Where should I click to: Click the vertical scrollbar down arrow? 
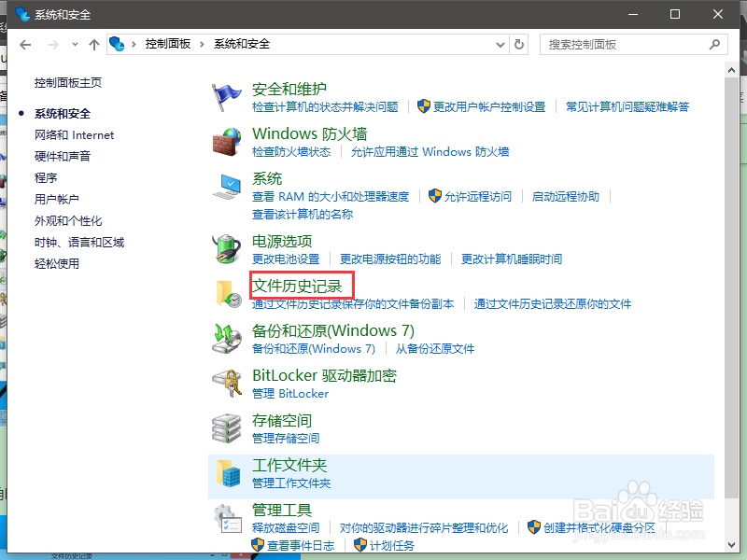[731, 545]
